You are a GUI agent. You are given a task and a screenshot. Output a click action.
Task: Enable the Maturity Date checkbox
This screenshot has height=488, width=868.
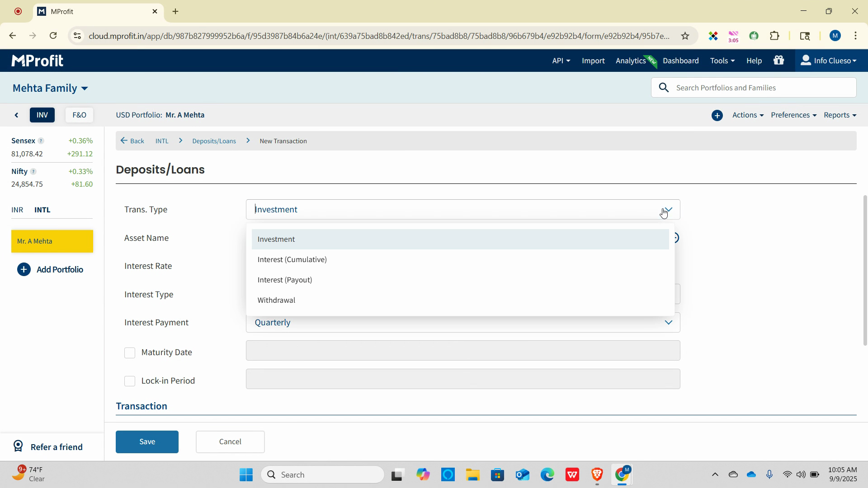tap(130, 353)
